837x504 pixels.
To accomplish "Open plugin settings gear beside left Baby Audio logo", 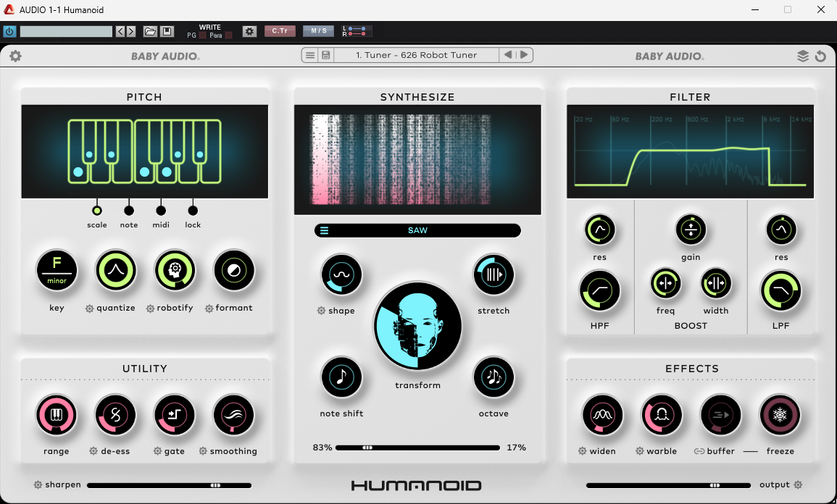I will (15, 56).
